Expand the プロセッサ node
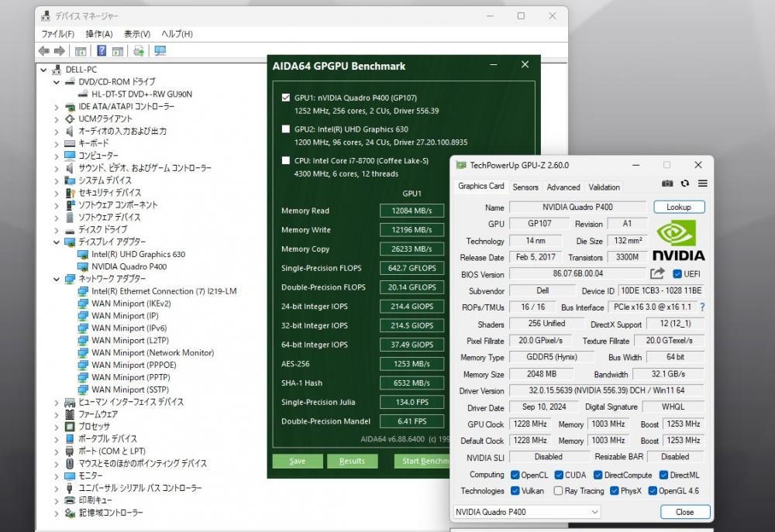The height and width of the screenshot is (532, 775). [57, 427]
